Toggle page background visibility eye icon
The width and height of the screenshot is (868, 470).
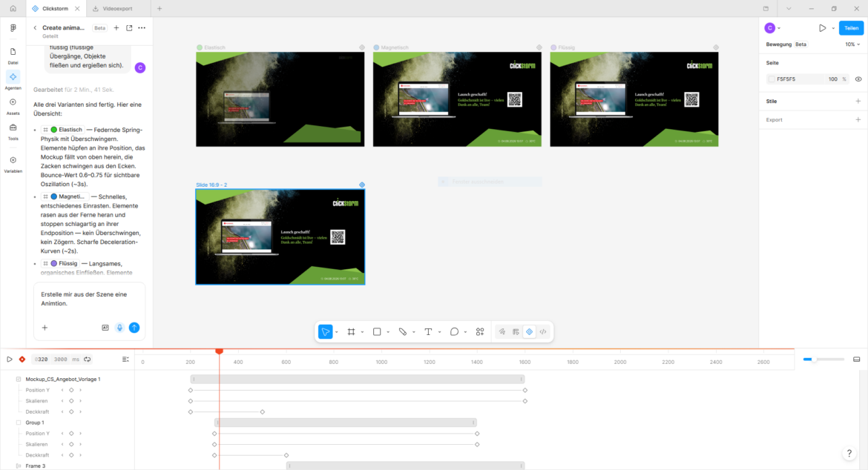coord(858,79)
